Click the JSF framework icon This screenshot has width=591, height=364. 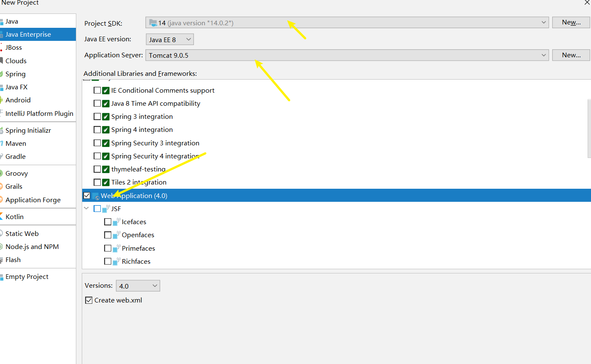[106, 209]
